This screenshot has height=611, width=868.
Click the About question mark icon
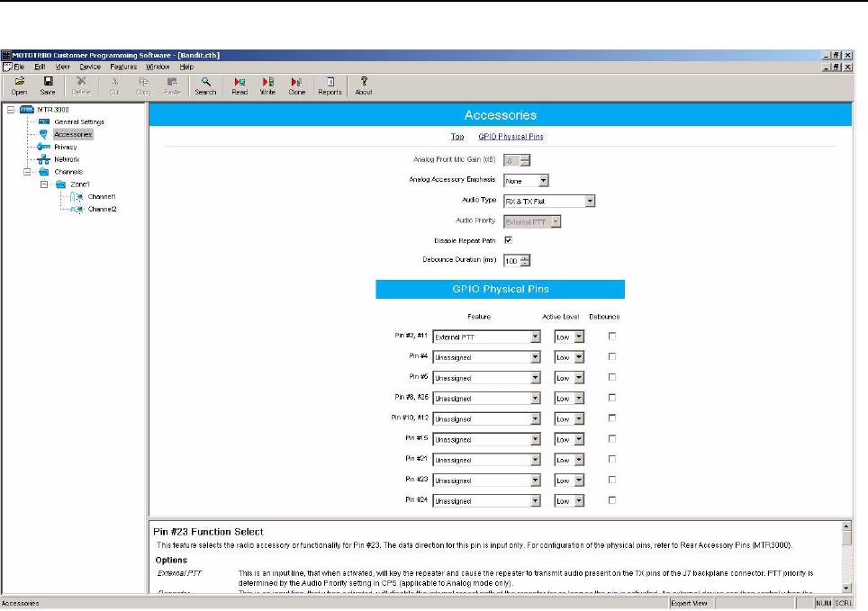364,81
